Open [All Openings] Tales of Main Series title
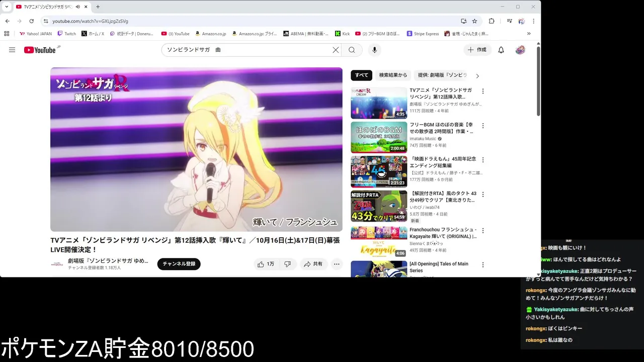 (439, 267)
